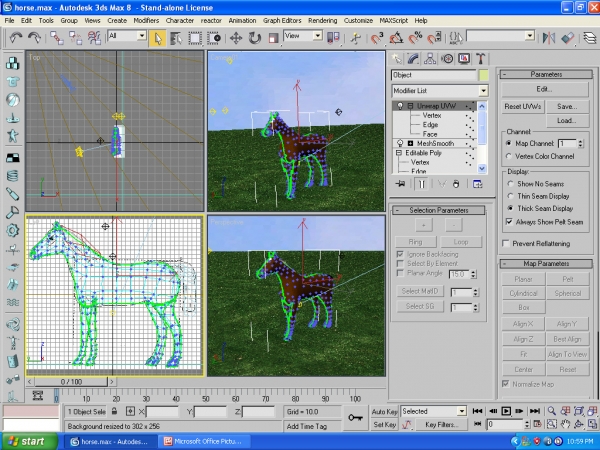This screenshot has height=450, width=600.
Task: Click the Mirror tool icon
Action: pyautogui.click(x=549, y=38)
